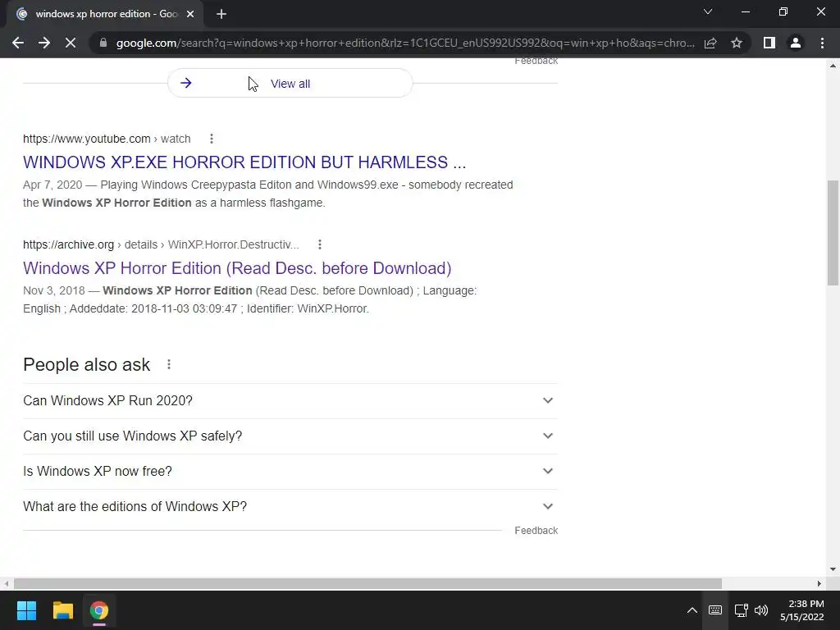Open network settings from tray

[741, 610]
